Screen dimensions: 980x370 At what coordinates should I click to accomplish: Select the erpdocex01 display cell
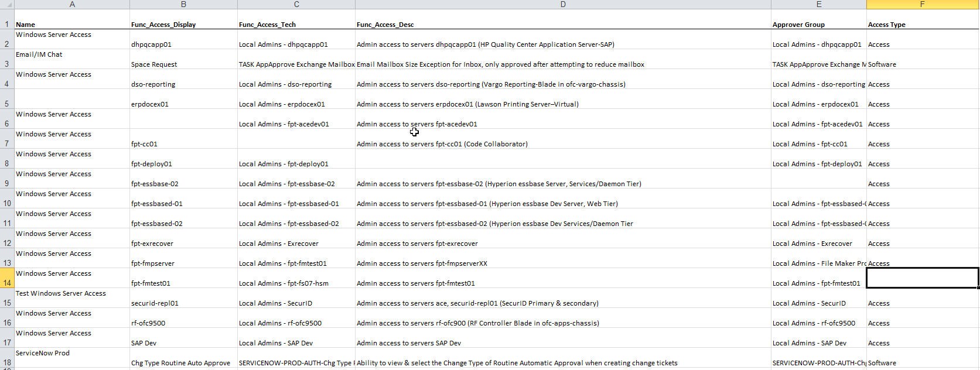click(x=183, y=99)
